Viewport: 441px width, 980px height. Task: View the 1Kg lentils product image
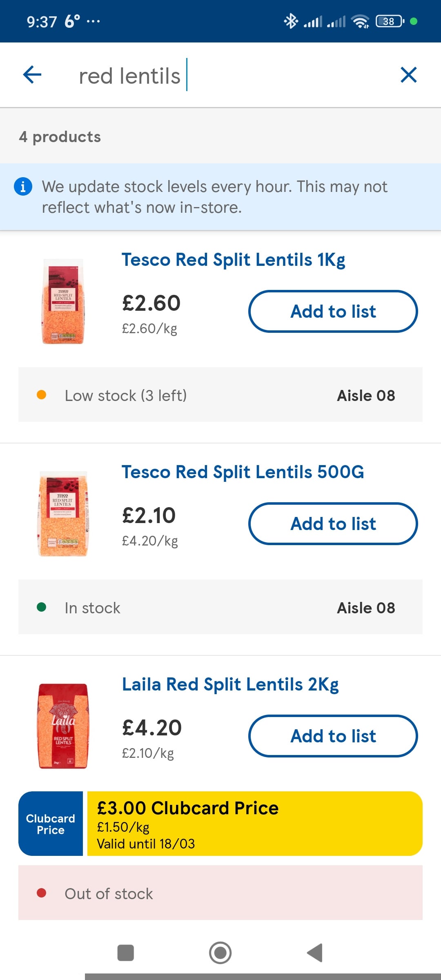pos(63,301)
